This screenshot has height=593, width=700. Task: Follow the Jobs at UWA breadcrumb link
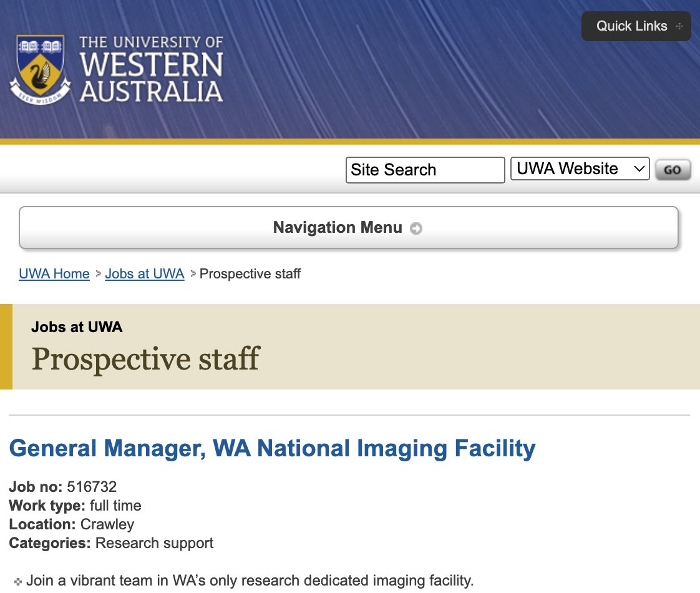click(145, 274)
